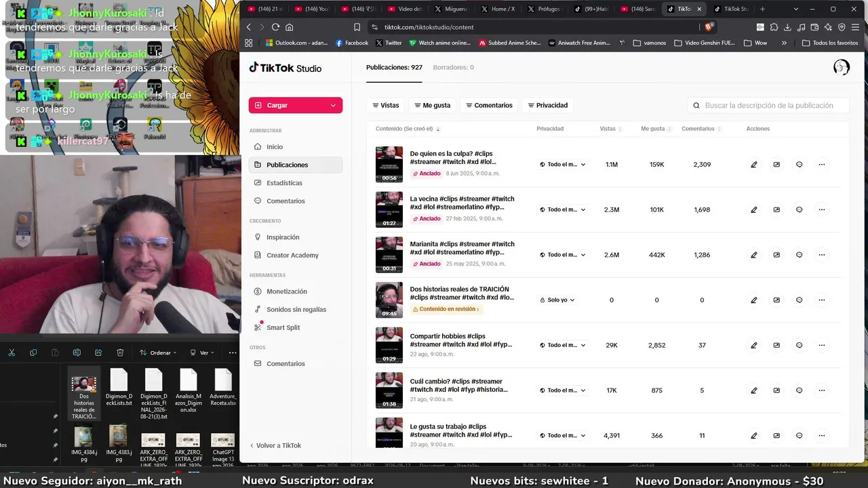View comments icon for 'Marianita' post
The width and height of the screenshot is (868, 488).
(x=799, y=255)
